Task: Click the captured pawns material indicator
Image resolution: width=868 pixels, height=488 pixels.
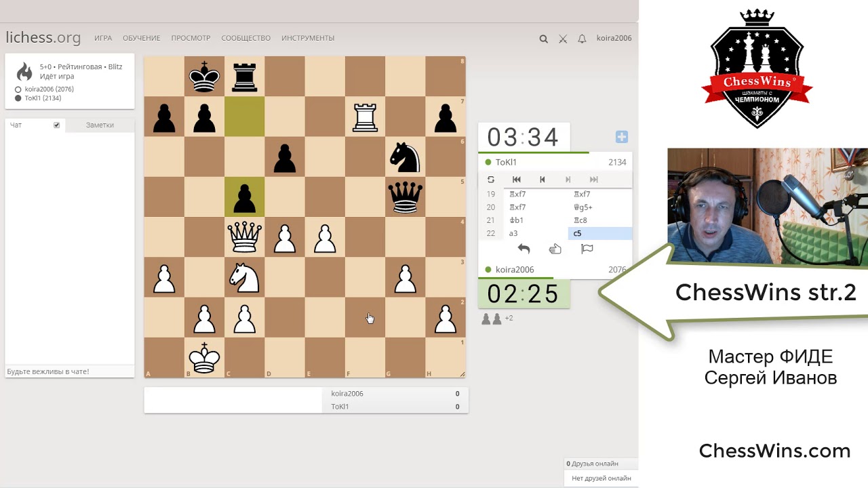Action: pyautogui.click(x=497, y=319)
